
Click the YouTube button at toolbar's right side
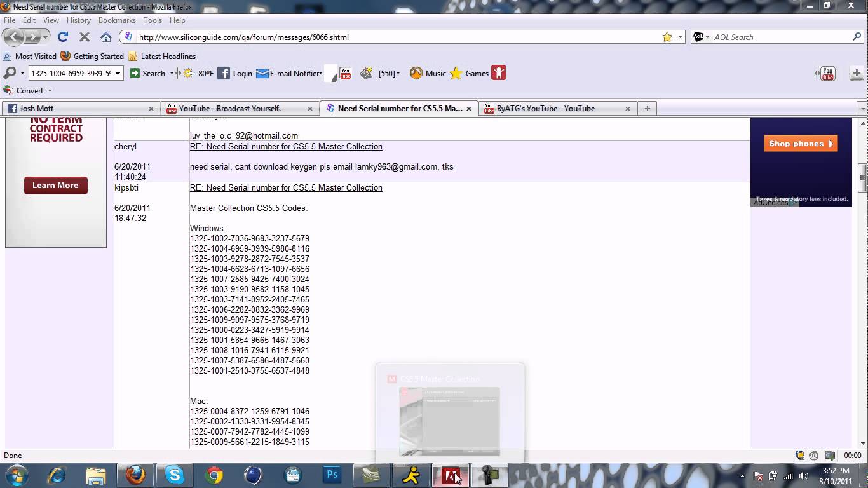pos(827,74)
